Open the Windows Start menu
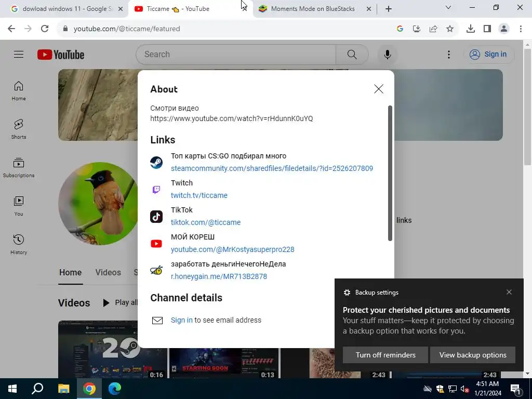Screen dimensions: 532x399 click(x=12, y=389)
